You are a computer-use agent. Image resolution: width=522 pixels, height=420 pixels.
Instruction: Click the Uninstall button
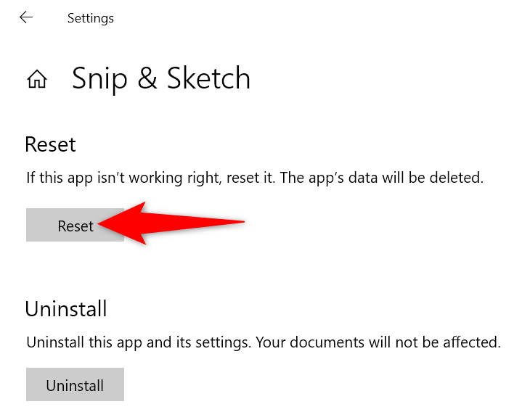tap(75, 385)
